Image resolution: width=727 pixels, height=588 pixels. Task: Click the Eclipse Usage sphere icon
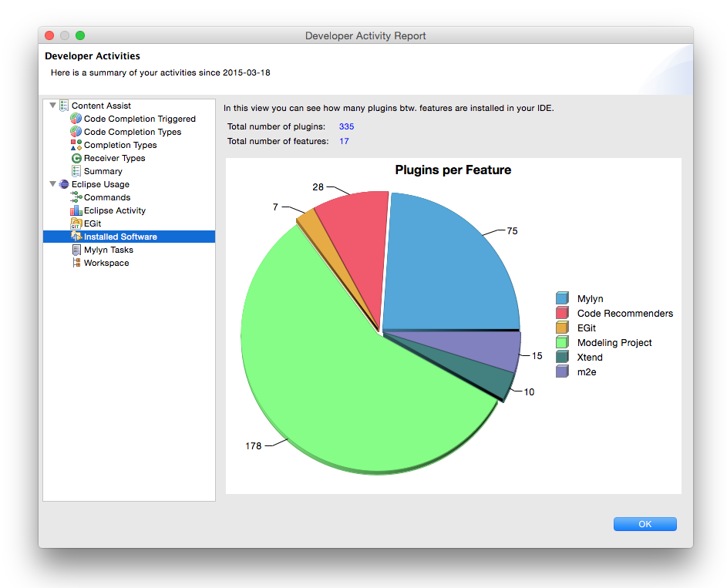[64, 184]
